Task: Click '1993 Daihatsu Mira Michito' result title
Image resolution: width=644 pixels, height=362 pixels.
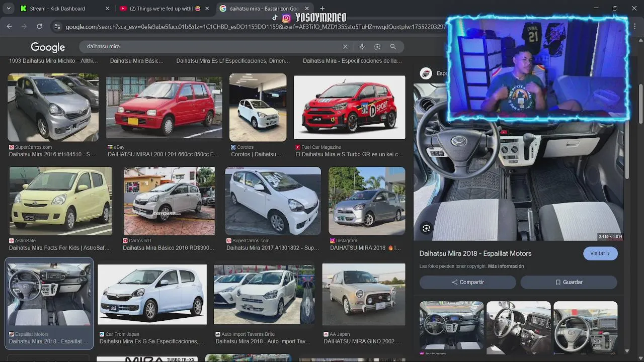Action: [x=53, y=61]
